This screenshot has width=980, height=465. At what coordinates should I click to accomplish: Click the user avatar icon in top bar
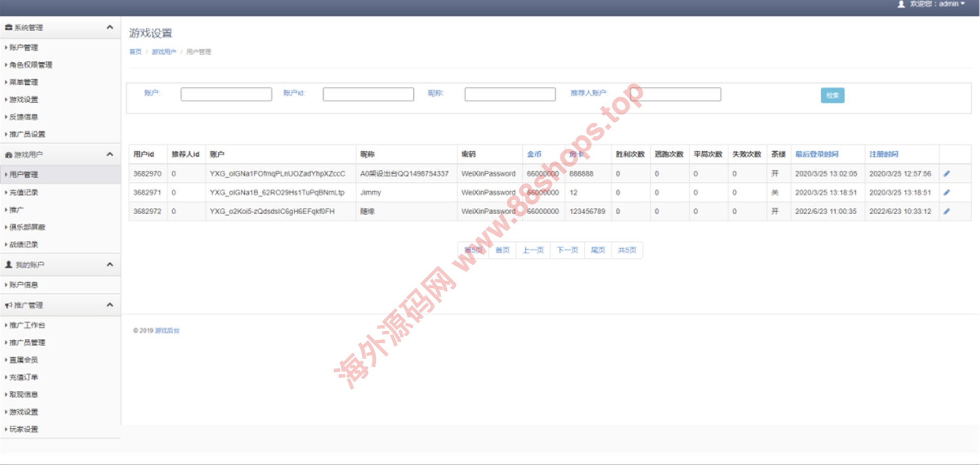tap(901, 4)
